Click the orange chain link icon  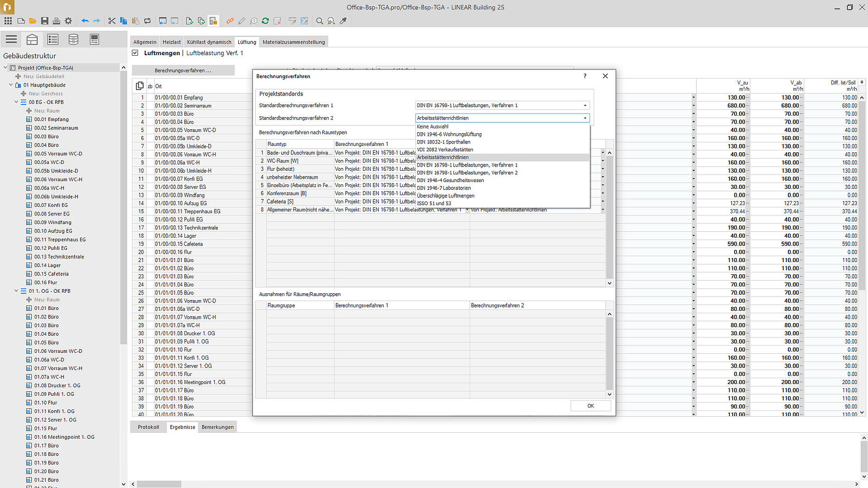(x=229, y=21)
